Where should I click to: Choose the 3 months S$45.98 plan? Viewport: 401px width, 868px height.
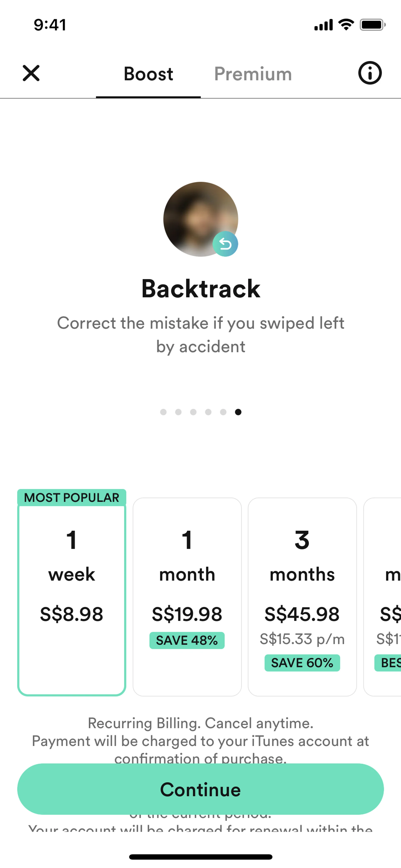tap(302, 596)
